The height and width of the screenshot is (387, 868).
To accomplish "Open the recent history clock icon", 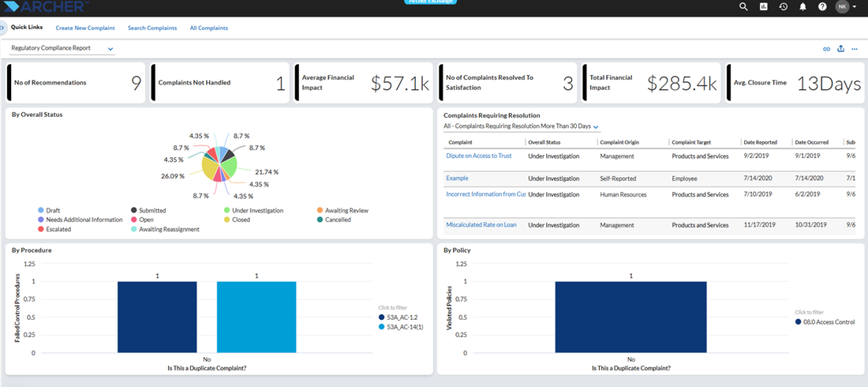I will click(x=784, y=6).
